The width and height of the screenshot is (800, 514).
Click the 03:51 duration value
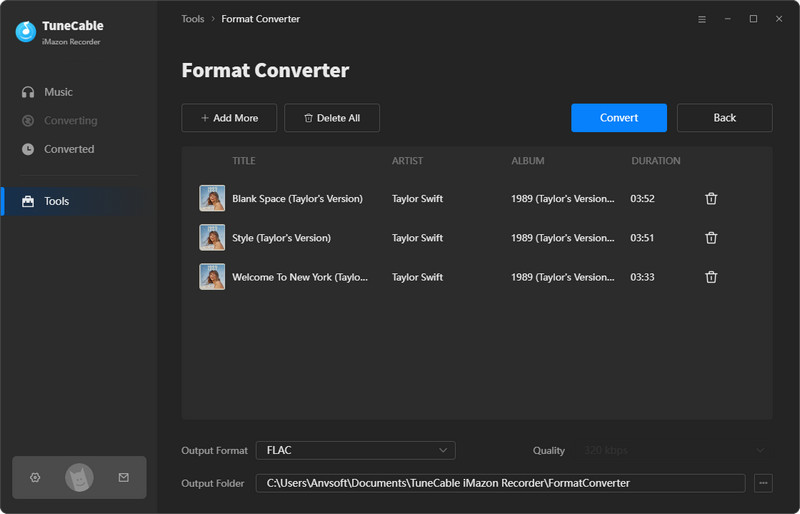click(x=642, y=238)
